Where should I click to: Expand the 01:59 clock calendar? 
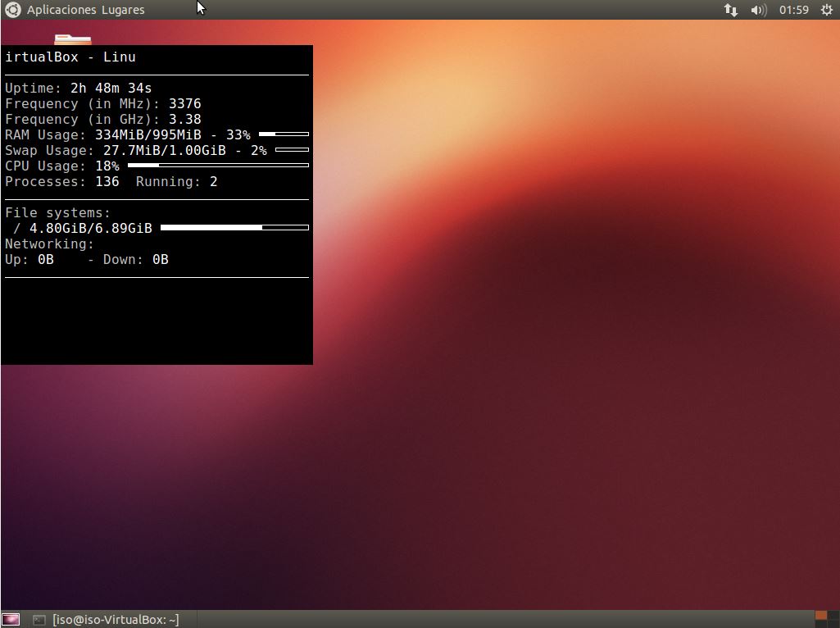click(793, 10)
